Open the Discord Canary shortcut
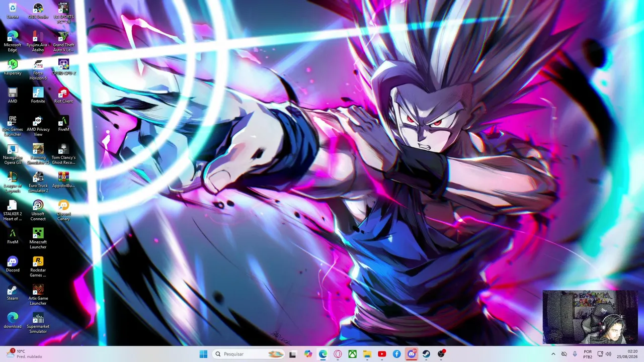The image size is (644, 362). pyautogui.click(x=63, y=211)
